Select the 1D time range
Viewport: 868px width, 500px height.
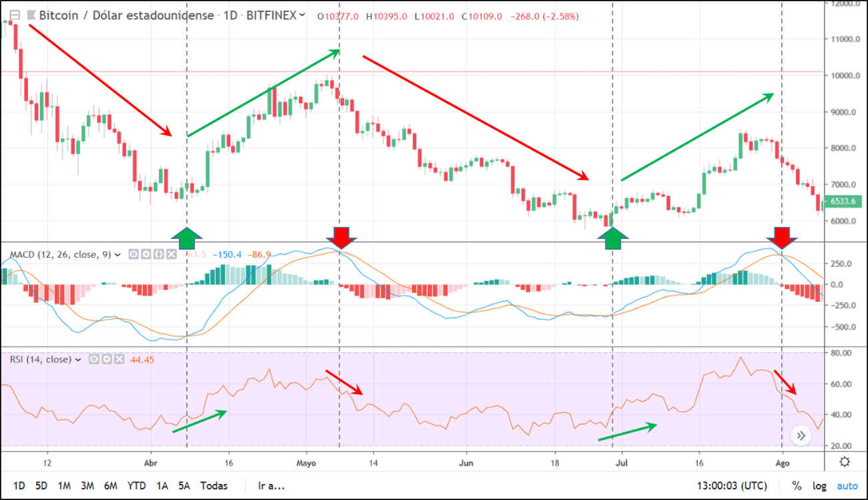19,485
